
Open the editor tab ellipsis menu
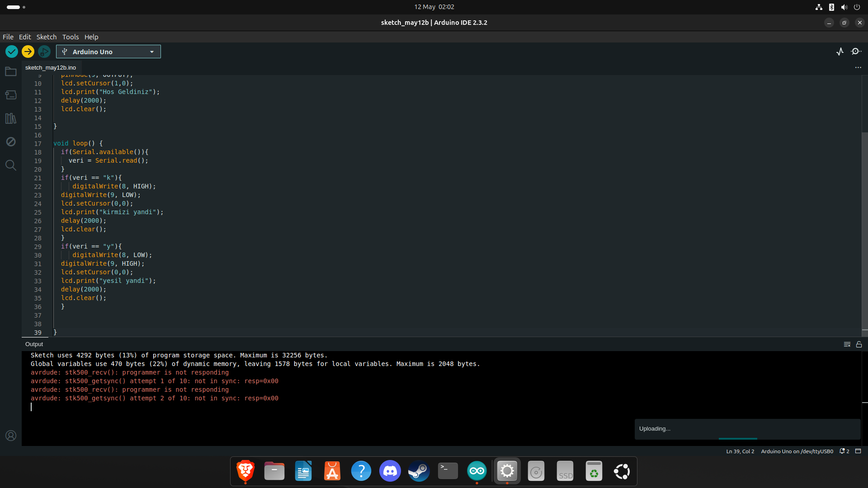858,68
